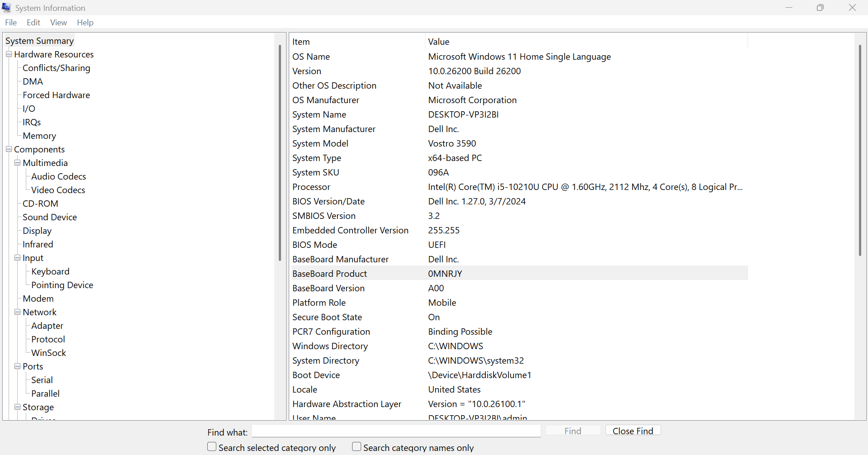Click the System Information app icon
868x455 pixels.
[6, 8]
